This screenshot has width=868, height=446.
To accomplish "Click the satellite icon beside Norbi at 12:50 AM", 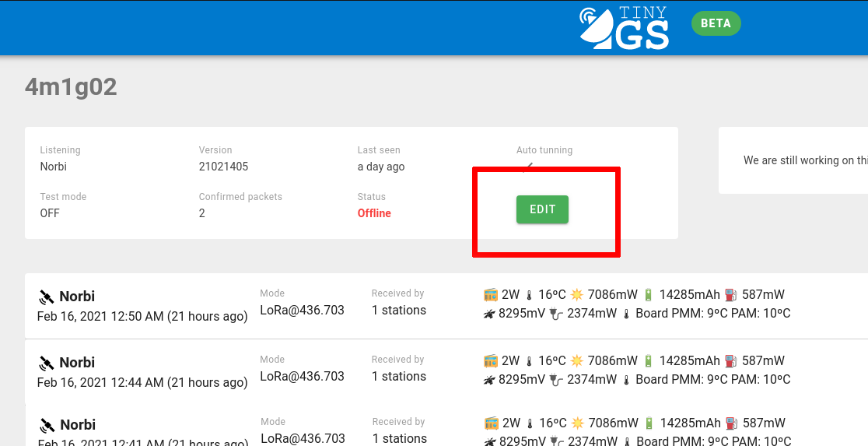I will [x=47, y=297].
